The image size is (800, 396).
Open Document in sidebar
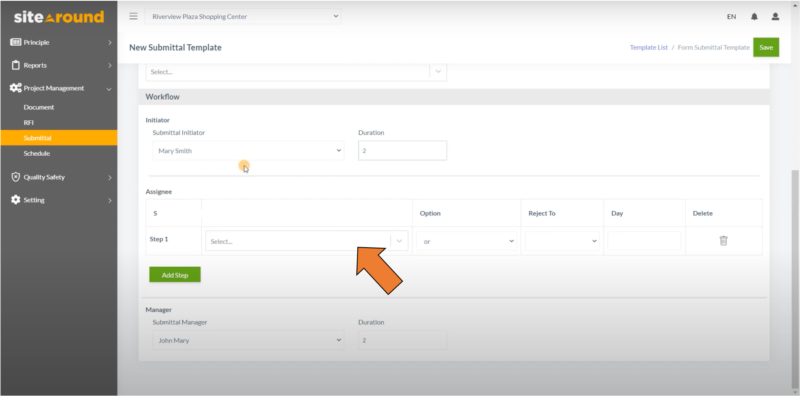[x=39, y=107]
